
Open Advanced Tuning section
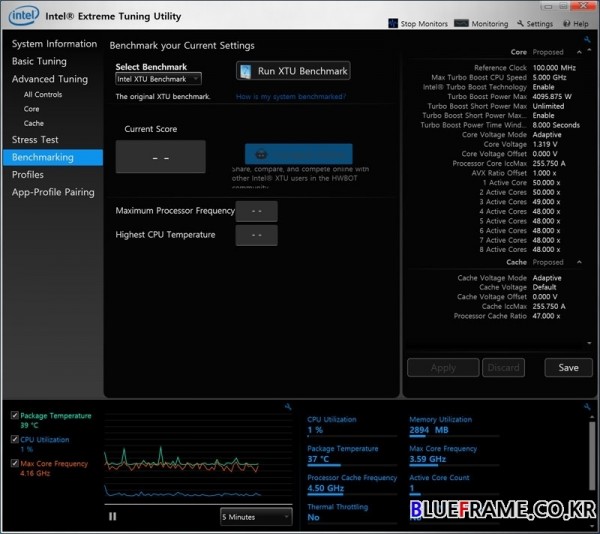click(x=50, y=79)
